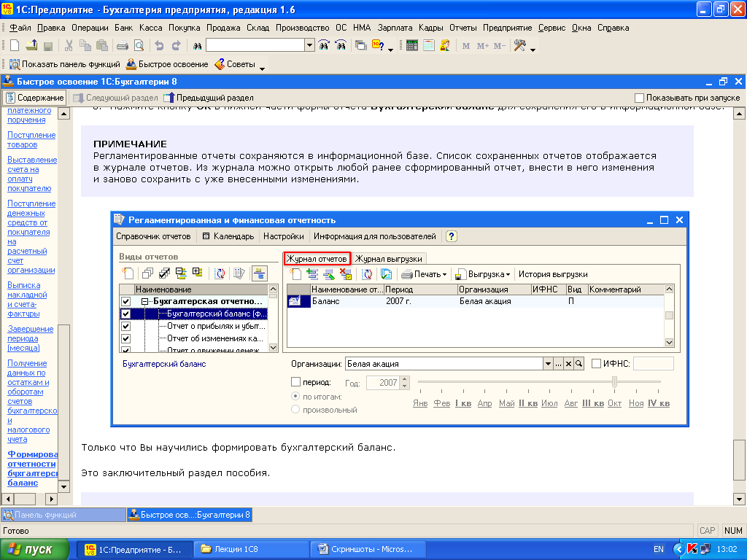Click the Kaspersky icon in system tray
Viewport: 747px width, 560px height.
point(692,549)
